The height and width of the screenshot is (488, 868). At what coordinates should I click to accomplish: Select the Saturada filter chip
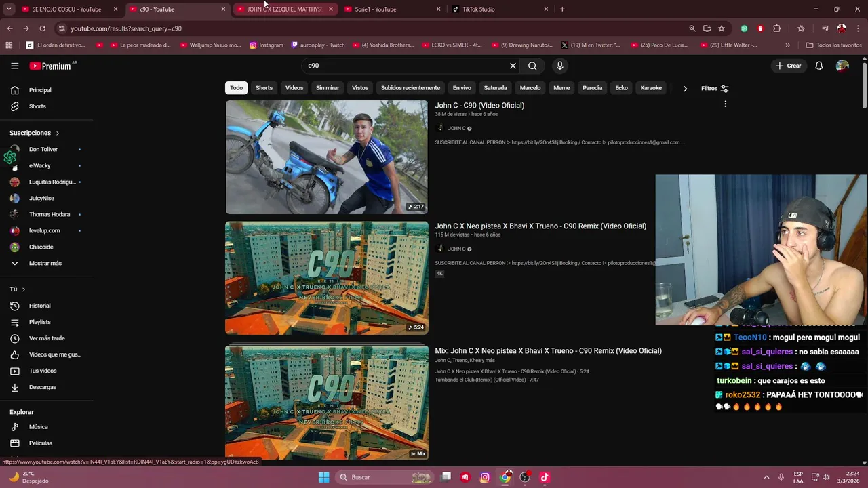(x=495, y=88)
